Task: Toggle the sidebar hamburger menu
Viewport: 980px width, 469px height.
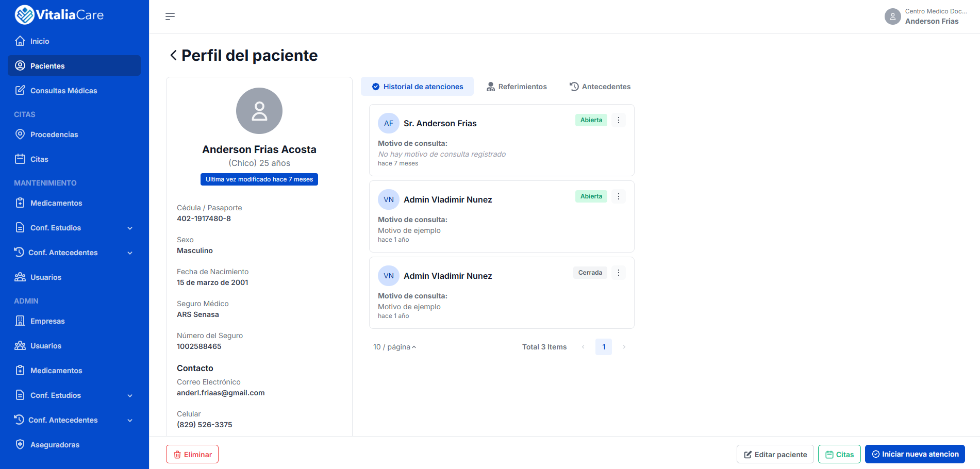Action: pos(170,16)
